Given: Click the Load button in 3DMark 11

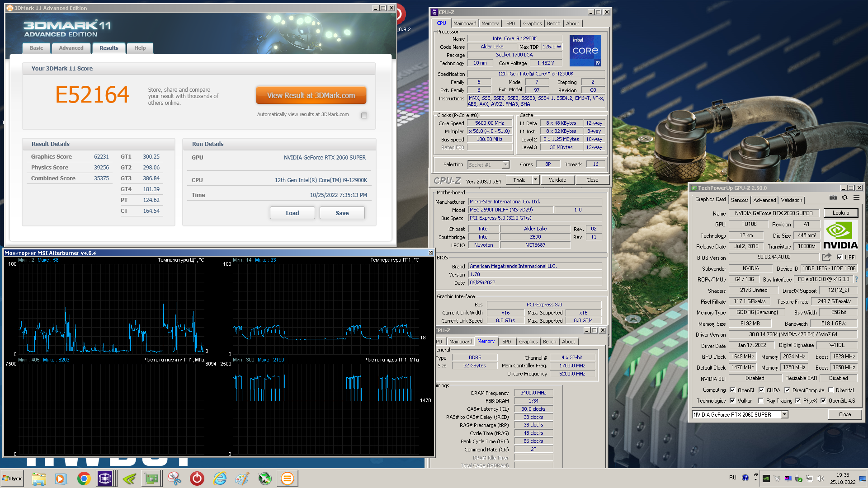Looking at the screenshot, I should tap(292, 213).
